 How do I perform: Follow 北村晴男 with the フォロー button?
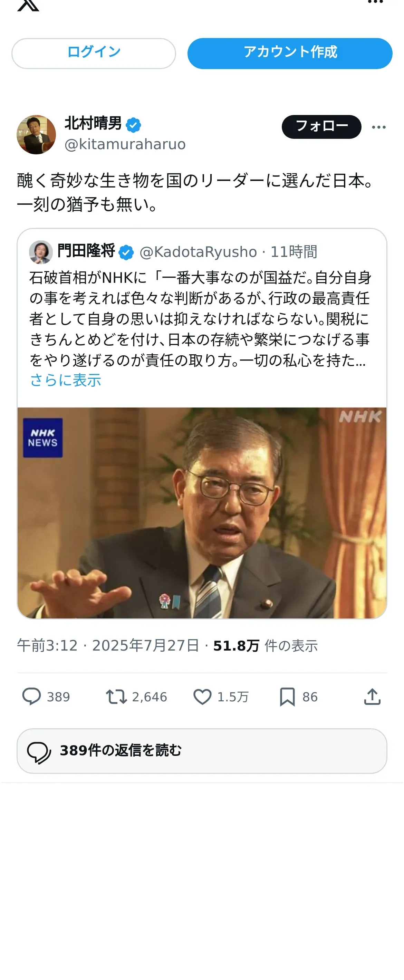(321, 127)
